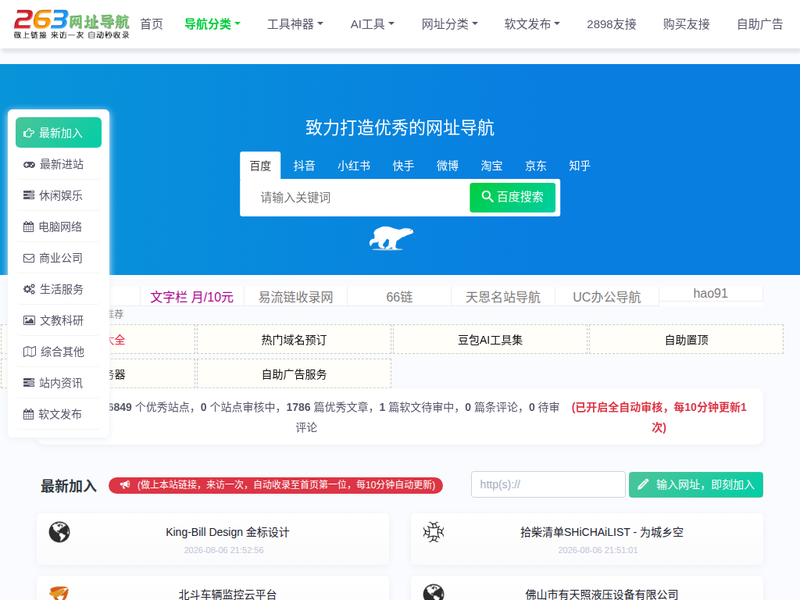
Task: Select 最新进站 in the left sidebar
Action: tap(59, 164)
